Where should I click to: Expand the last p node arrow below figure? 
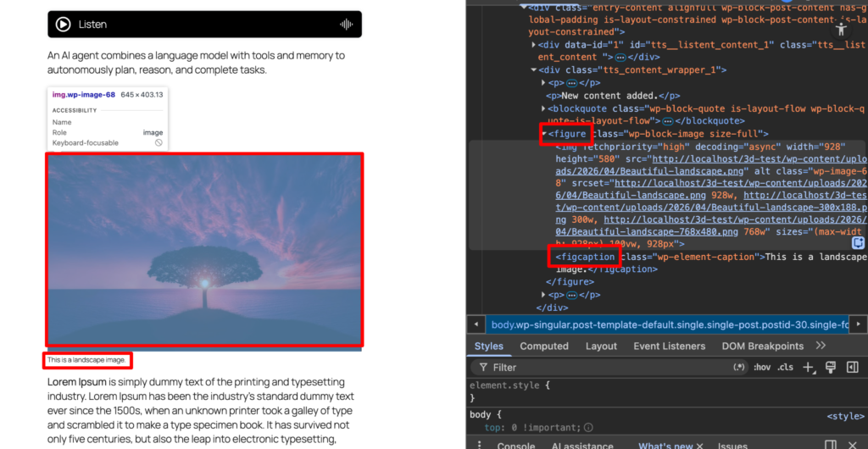click(x=543, y=295)
